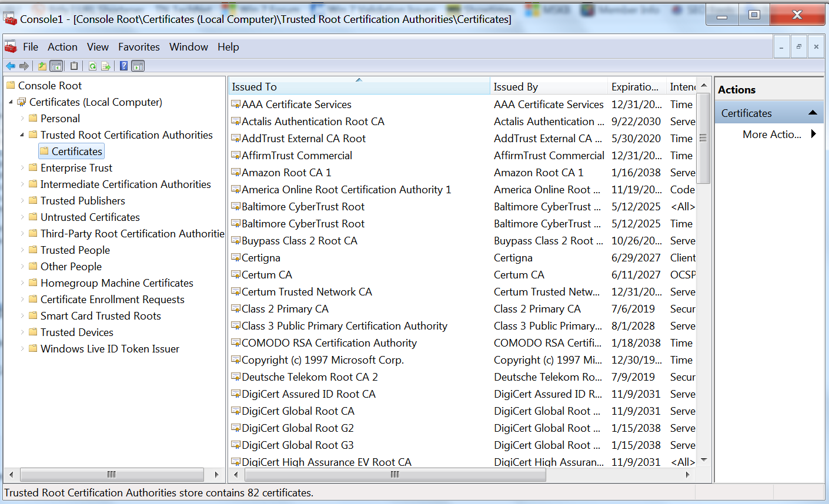
Task: Restore the inner MMC child window
Action: tap(798, 47)
